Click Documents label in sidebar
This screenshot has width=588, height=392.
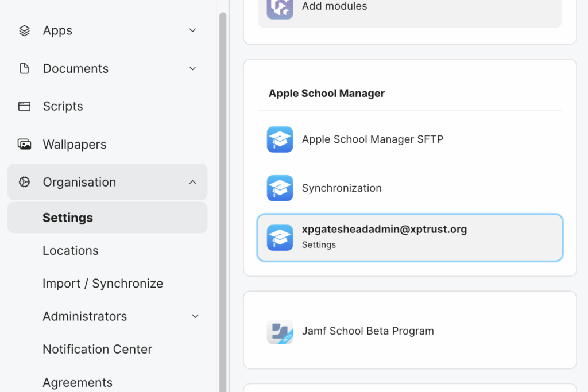coord(76,68)
